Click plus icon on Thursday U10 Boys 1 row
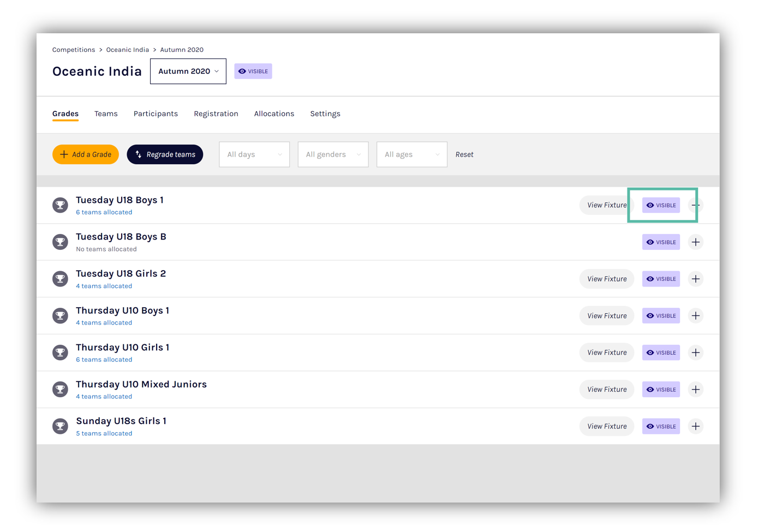The height and width of the screenshot is (532, 759). (695, 316)
